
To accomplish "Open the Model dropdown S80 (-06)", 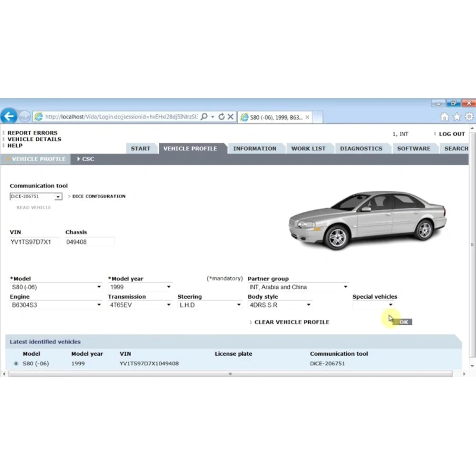I will (x=56, y=287).
